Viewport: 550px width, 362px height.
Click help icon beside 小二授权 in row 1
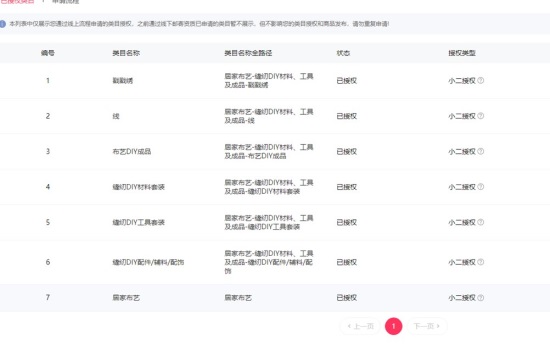(481, 80)
